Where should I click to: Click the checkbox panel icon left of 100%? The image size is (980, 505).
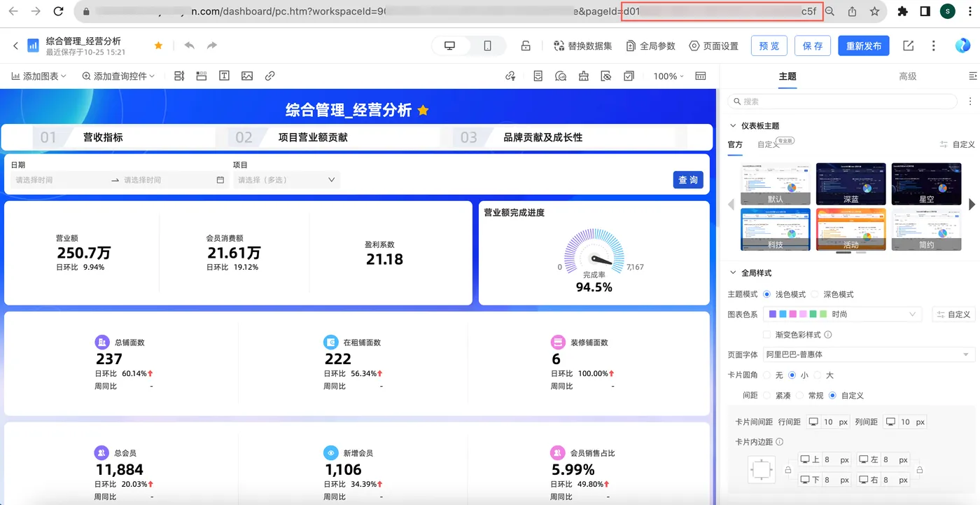pos(629,76)
